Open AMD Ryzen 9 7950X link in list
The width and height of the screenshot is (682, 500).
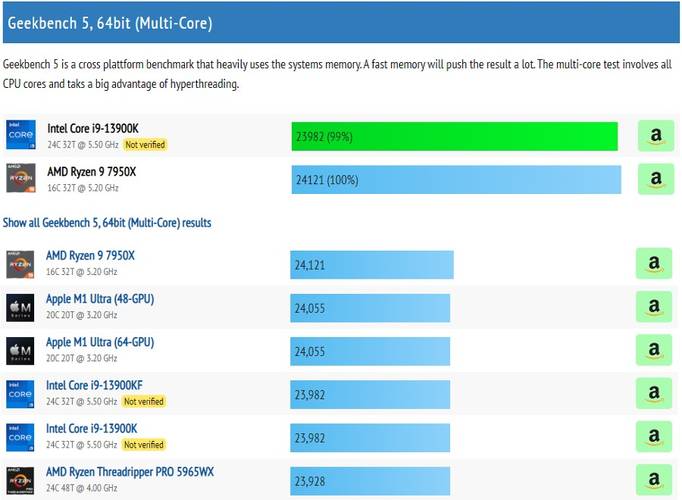[x=90, y=255]
